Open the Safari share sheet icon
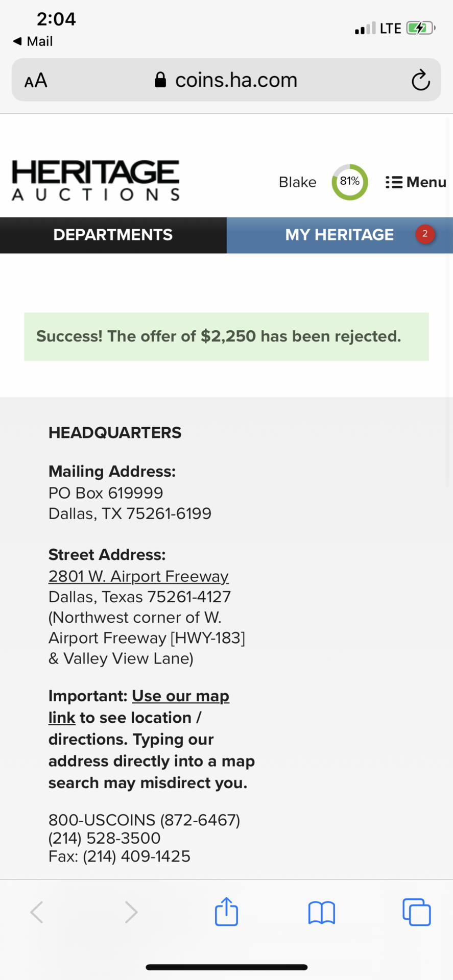Image resolution: width=453 pixels, height=980 pixels. pos(226,912)
